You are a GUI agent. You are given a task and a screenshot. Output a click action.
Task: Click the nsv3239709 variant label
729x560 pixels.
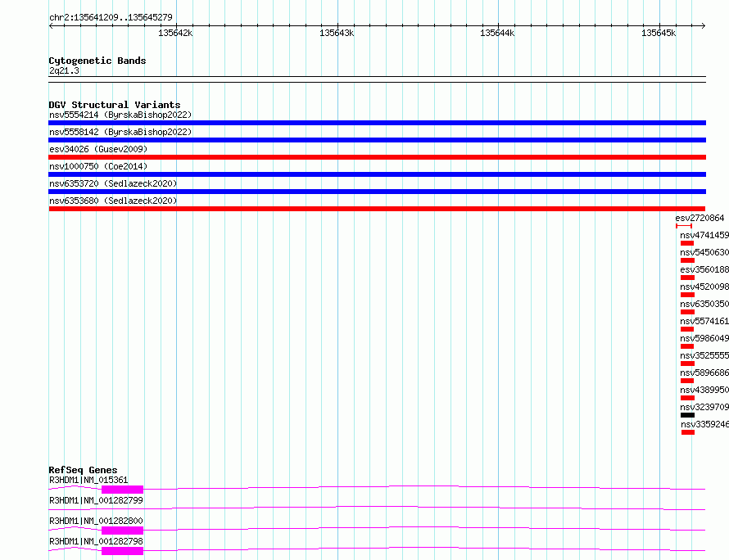704,407
